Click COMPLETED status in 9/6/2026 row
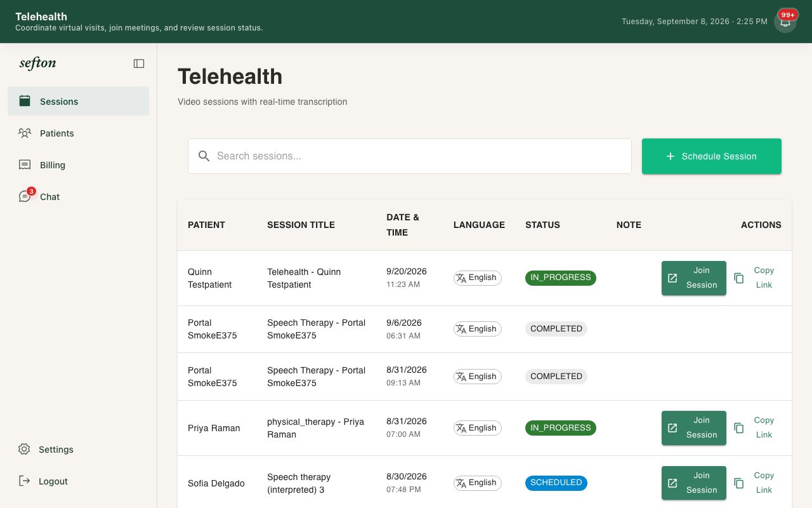 tap(556, 329)
